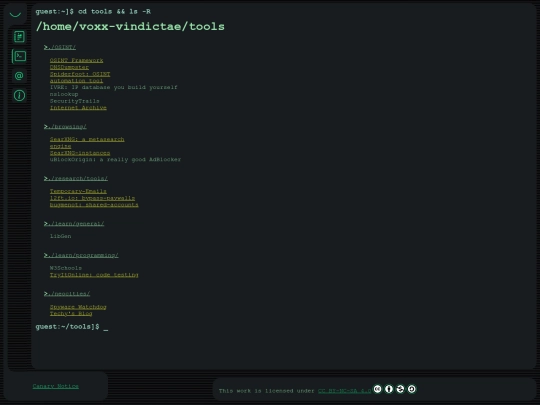Open the SearXNG metasearch engine link
Screen dimensions: 540x405
pos(87,143)
